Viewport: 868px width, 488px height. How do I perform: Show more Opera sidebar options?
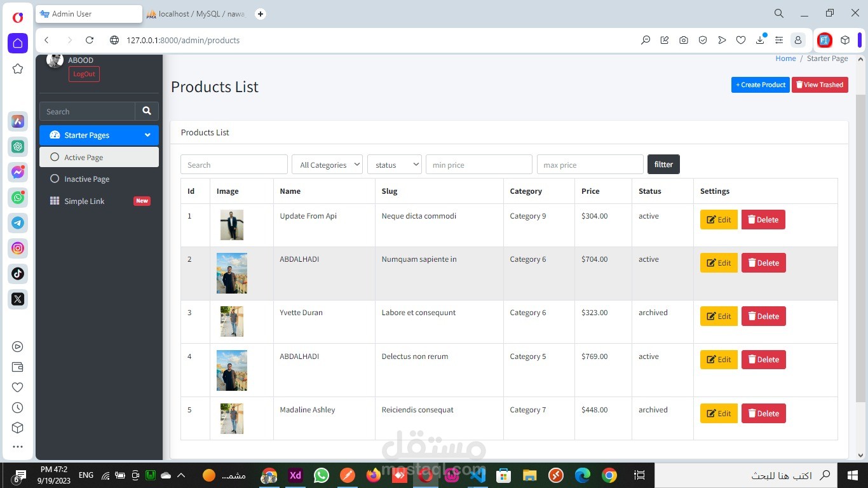(18, 447)
